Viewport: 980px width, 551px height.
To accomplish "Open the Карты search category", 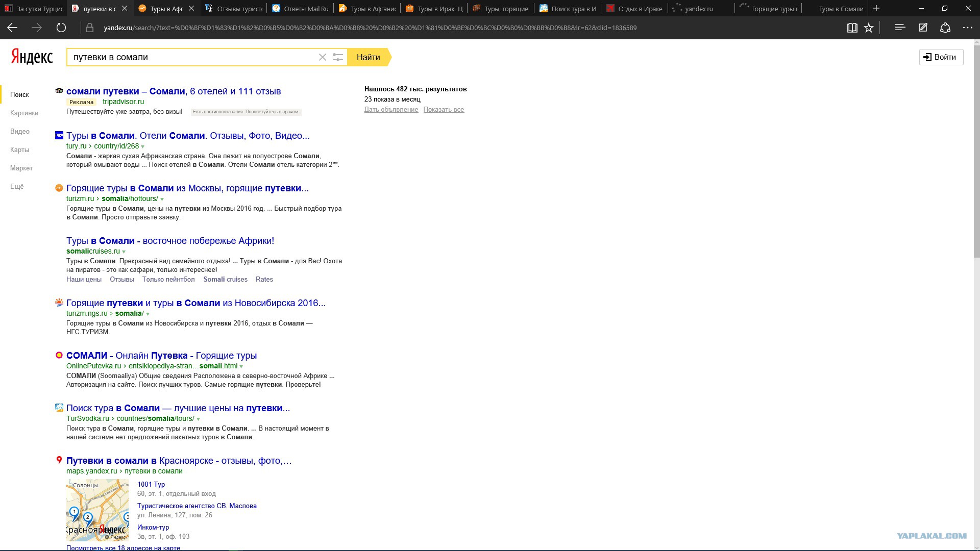I will coord(20,149).
